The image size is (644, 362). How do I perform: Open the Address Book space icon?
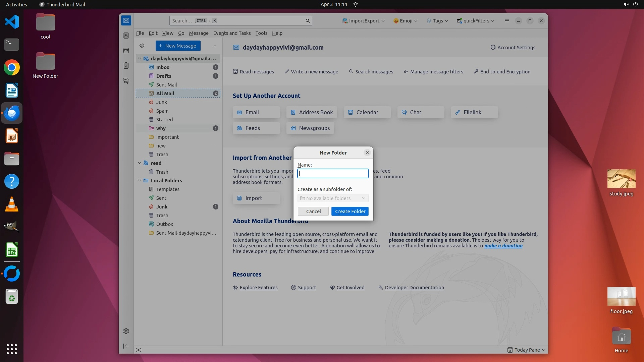click(x=126, y=36)
